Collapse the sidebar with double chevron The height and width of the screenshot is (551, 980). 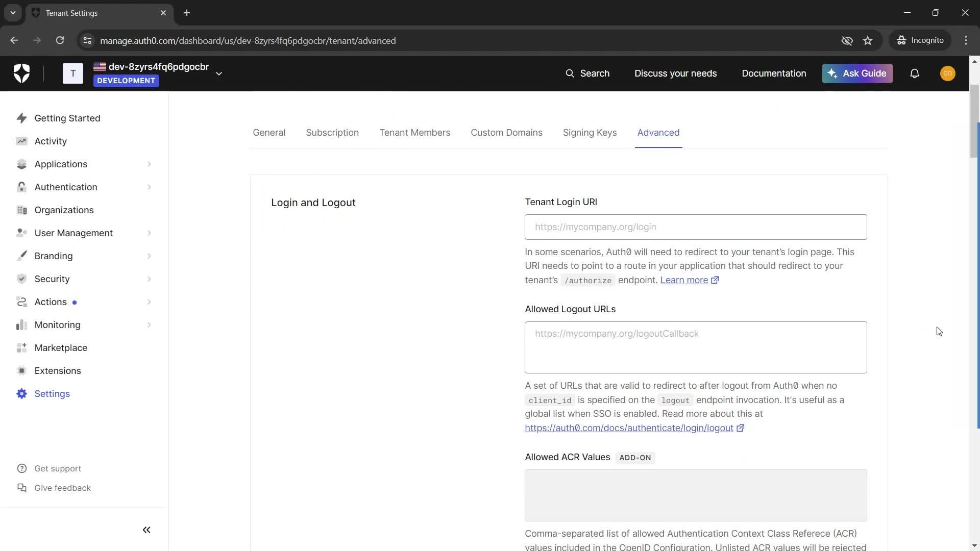pyautogui.click(x=146, y=530)
